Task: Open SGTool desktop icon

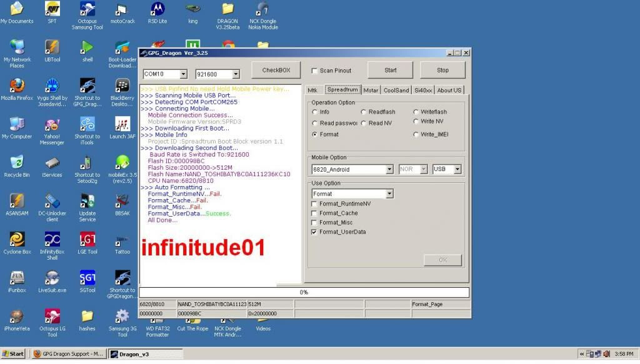Action: 87,282
